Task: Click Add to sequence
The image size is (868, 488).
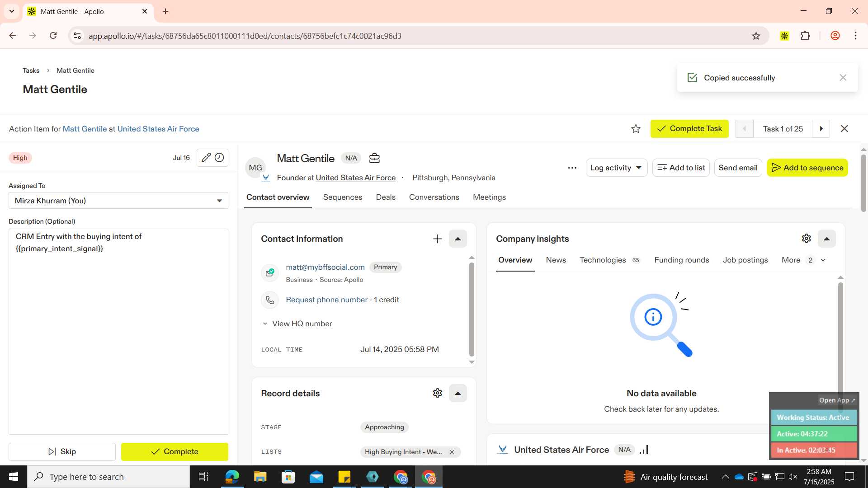Action: coord(807,168)
